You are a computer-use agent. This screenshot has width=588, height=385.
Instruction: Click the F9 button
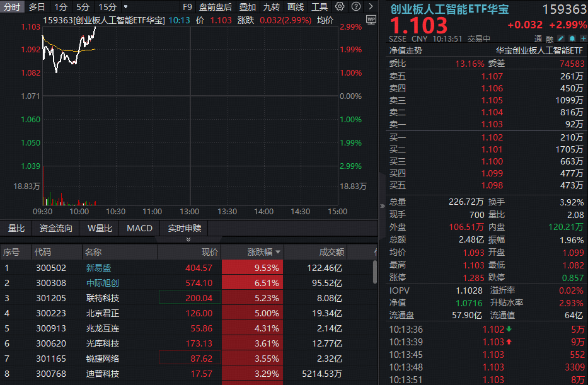click(189, 6)
